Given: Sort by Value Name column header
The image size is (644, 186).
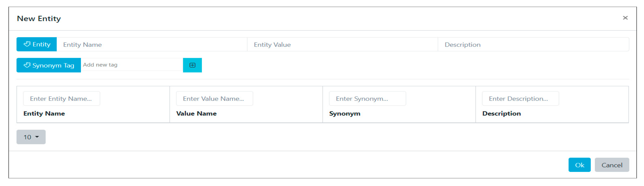Looking at the screenshot, I should (x=197, y=113).
